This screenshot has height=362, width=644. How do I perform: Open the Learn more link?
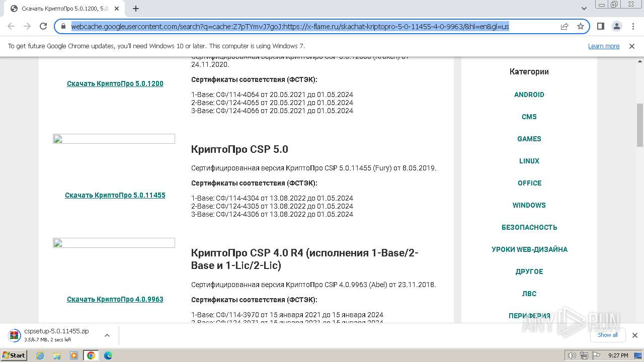point(604,46)
